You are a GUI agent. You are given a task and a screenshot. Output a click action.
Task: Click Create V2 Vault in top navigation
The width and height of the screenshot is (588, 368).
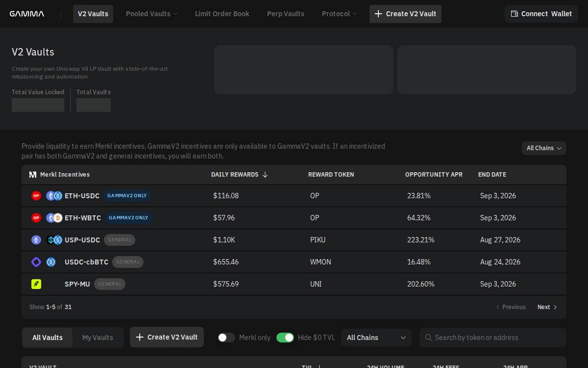(405, 14)
